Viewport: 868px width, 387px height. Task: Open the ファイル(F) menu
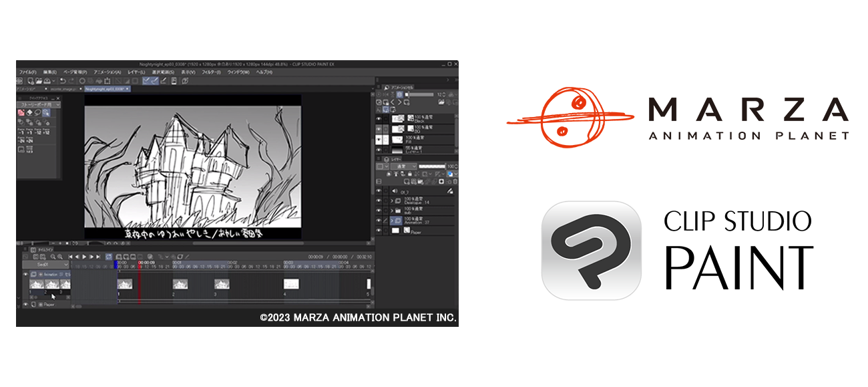click(x=28, y=72)
